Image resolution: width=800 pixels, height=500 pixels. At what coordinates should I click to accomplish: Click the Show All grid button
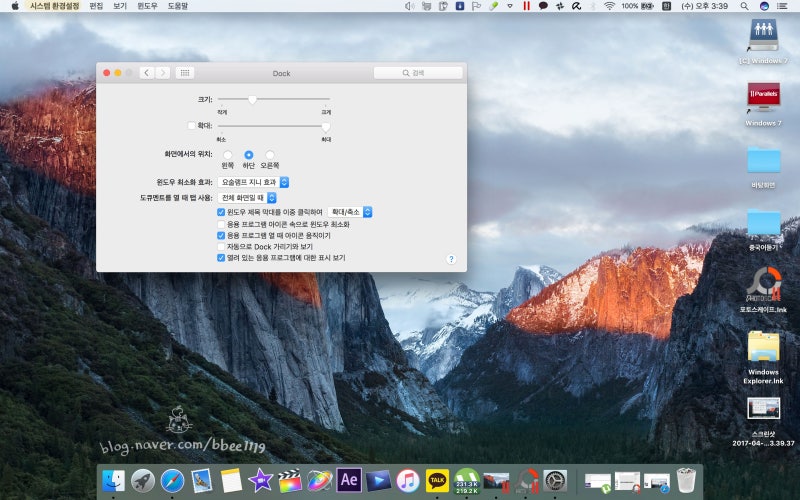[x=185, y=73]
